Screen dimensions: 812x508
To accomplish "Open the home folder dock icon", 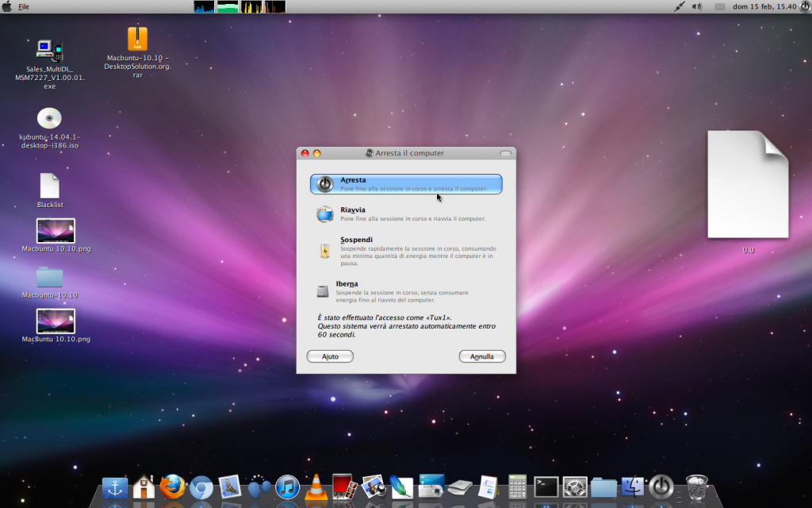I will coord(144,487).
